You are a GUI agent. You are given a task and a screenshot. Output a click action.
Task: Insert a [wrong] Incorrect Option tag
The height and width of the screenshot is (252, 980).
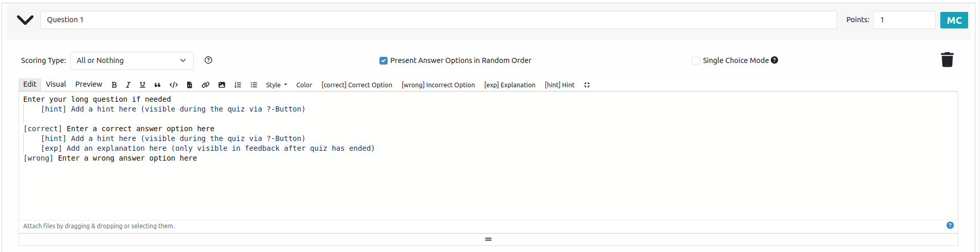tap(438, 85)
